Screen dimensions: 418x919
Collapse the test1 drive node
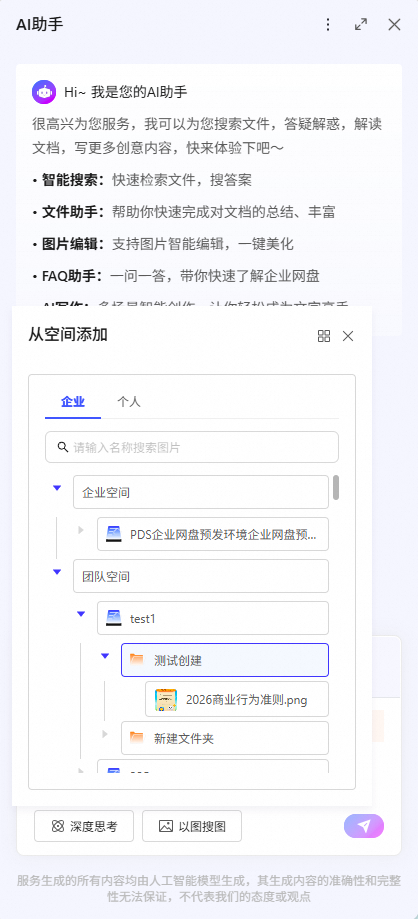tap(81, 614)
